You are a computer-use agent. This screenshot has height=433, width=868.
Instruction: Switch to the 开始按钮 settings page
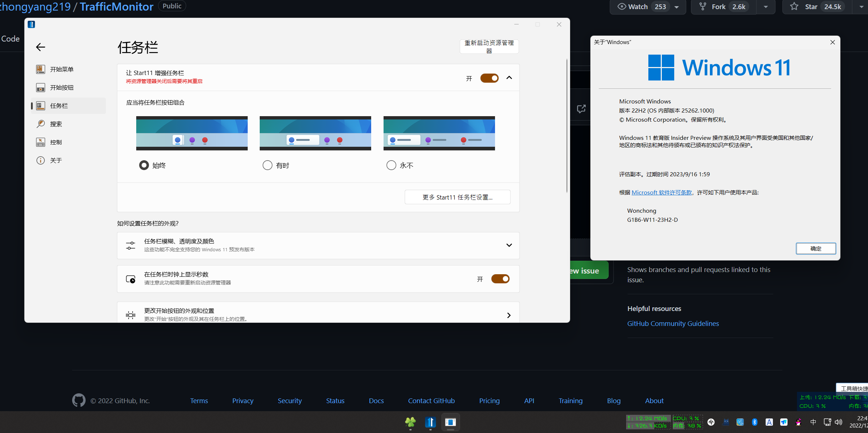pyautogui.click(x=62, y=87)
